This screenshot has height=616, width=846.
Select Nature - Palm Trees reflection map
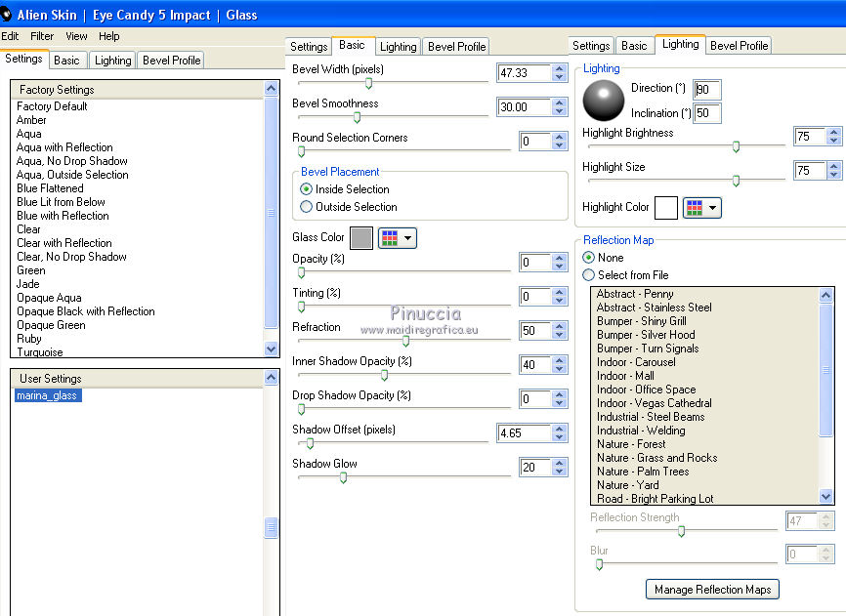tap(643, 472)
